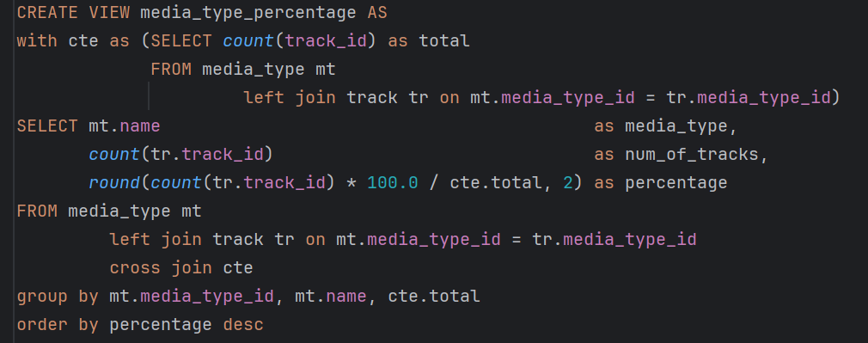The height and width of the screenshot is (343, 868).
Task: Place cursor on media_type_percentage view name
Action: coord(248,14)
